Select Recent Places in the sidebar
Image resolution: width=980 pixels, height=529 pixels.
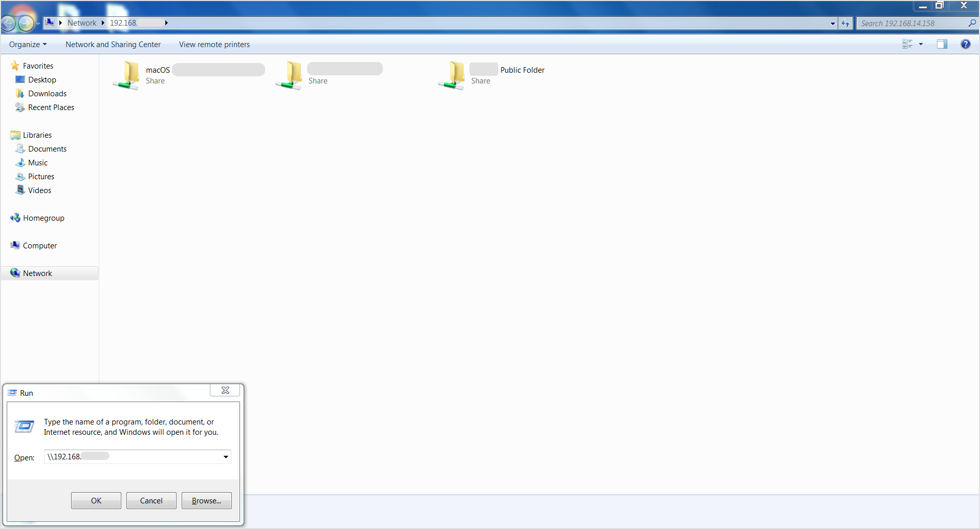click(x=51, y=107)
